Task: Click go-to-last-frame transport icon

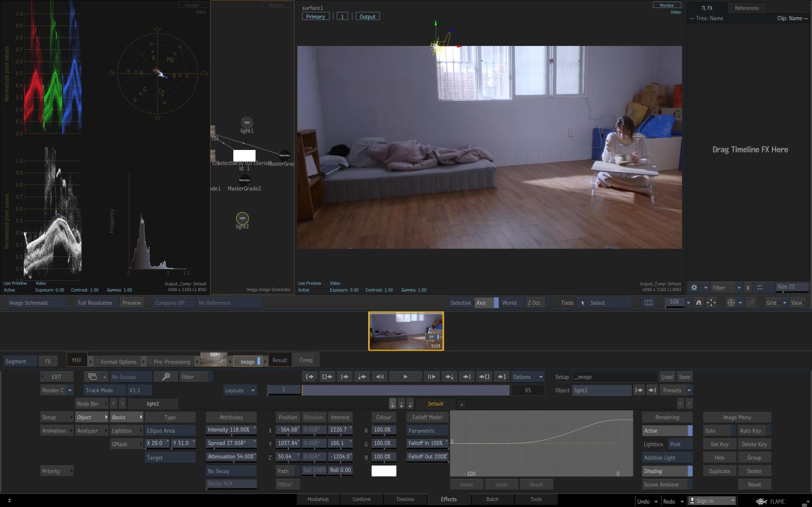Action: click(x=502, y=377)
